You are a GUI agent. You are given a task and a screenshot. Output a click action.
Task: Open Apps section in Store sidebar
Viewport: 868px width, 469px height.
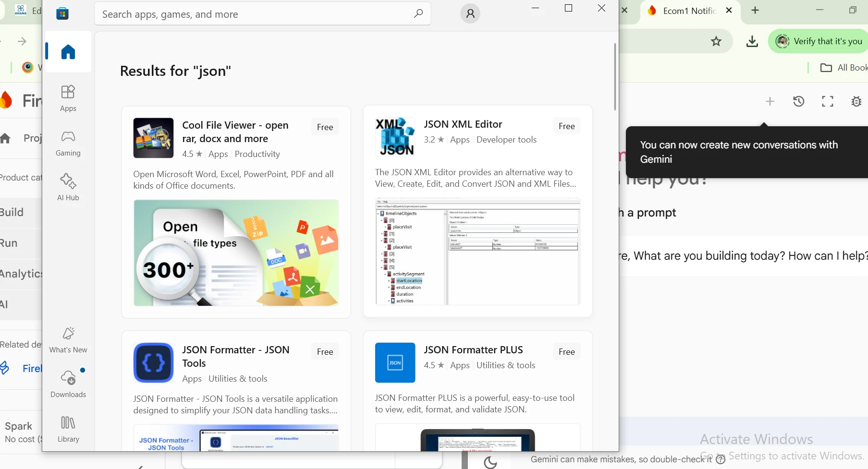[68, 98]
